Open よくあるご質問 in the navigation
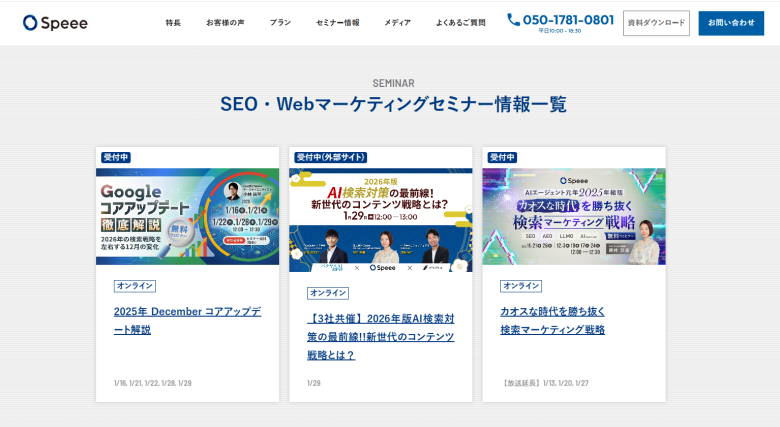Viewport: 780px width, 427px height. point(461,23)
